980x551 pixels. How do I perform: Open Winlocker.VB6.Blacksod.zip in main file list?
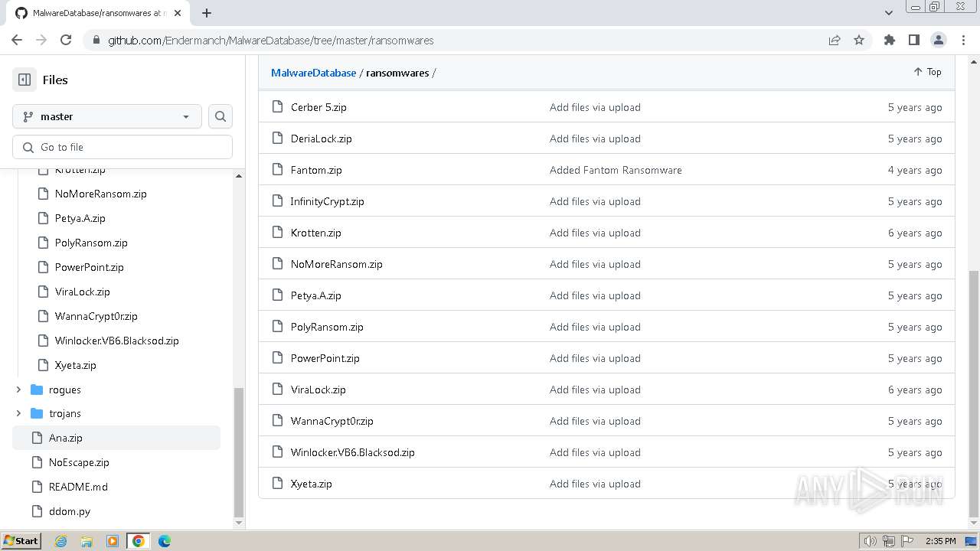353,452
